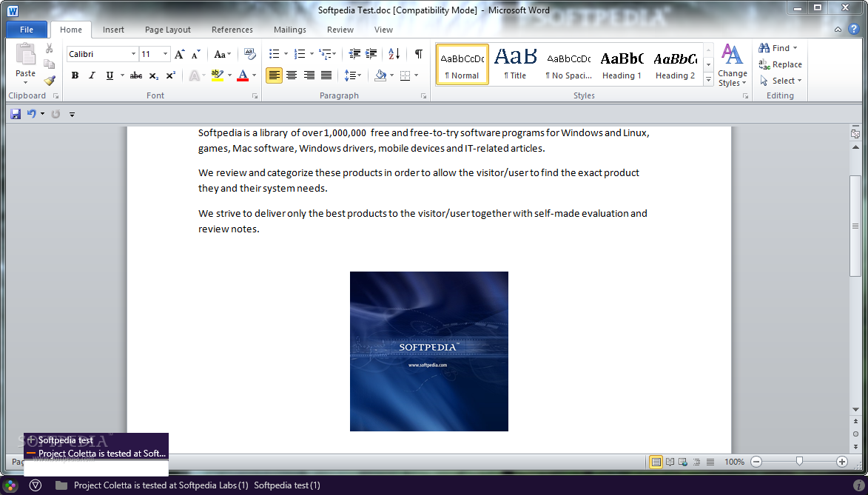Click the Copy icon in Clipboard group

coord(50,64)
